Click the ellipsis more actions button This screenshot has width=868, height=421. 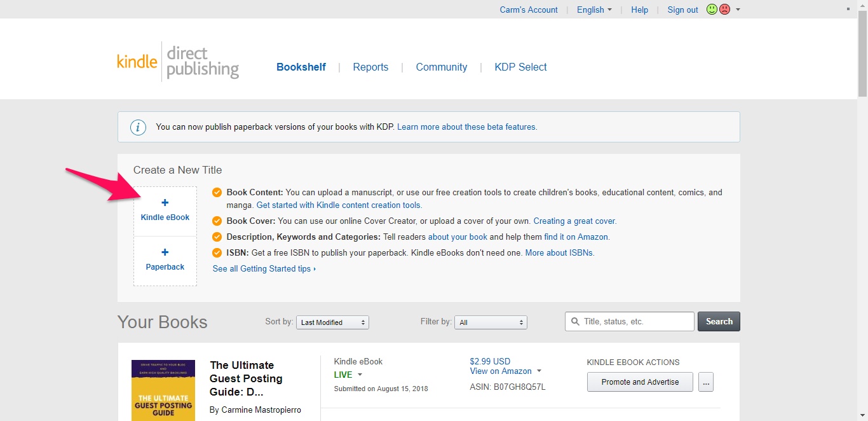[706, 382]
